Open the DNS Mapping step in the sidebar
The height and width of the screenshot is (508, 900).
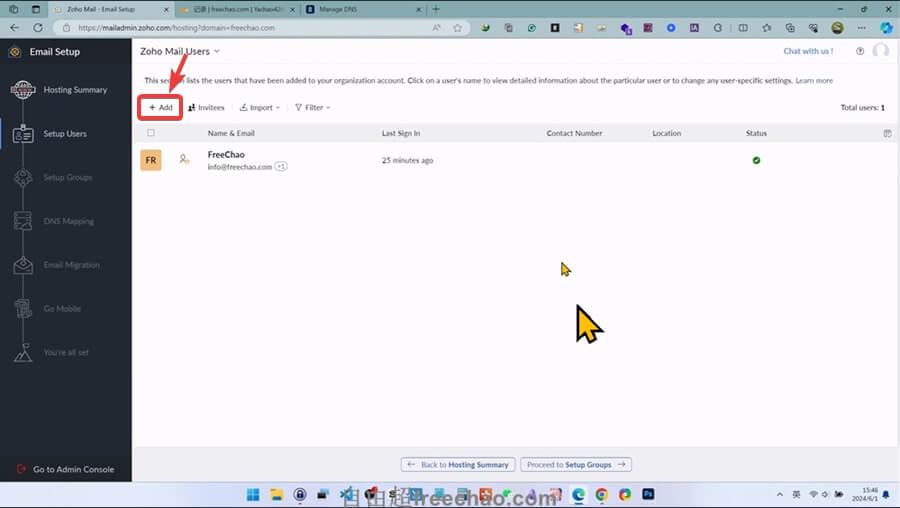click(x=68, y=221)
